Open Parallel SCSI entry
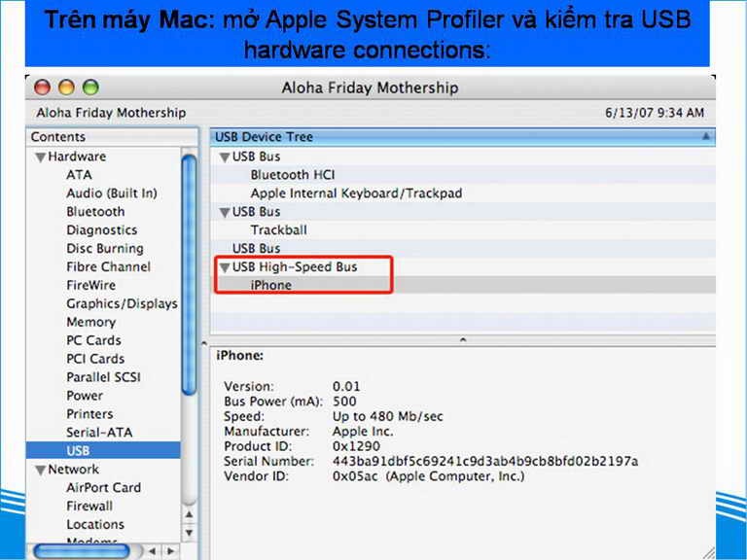The image size is (747, 560). click(x=103, y=377)
